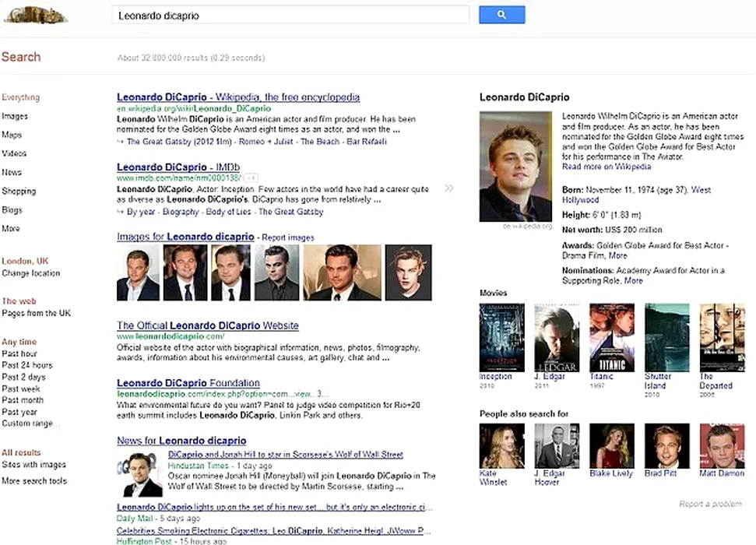
Task: Click Report a problem link
Action: pos(709,505)
